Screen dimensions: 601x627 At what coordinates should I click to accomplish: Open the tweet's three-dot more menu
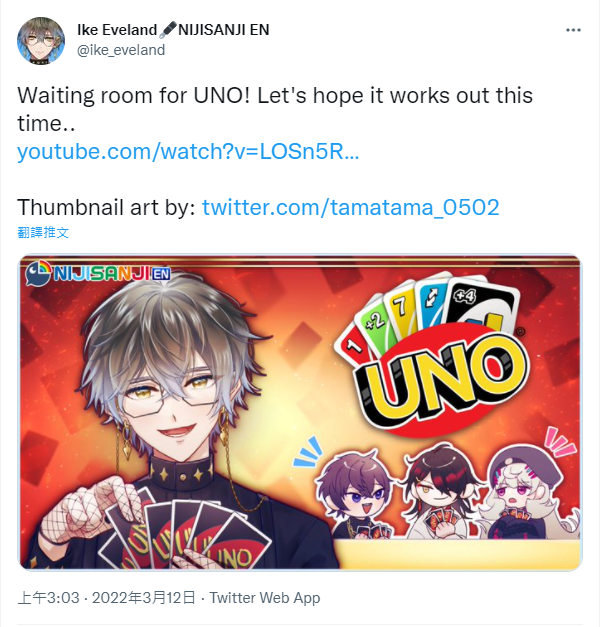573,30
